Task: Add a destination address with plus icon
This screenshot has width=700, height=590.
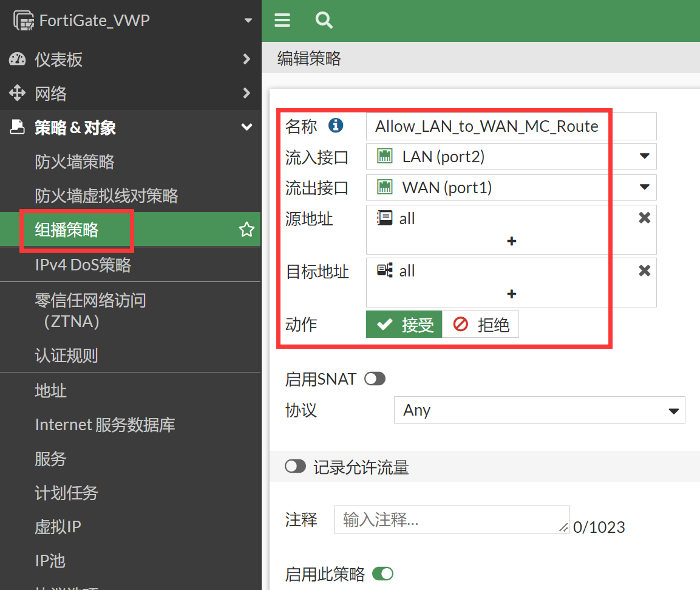Action: click(511, 295)
